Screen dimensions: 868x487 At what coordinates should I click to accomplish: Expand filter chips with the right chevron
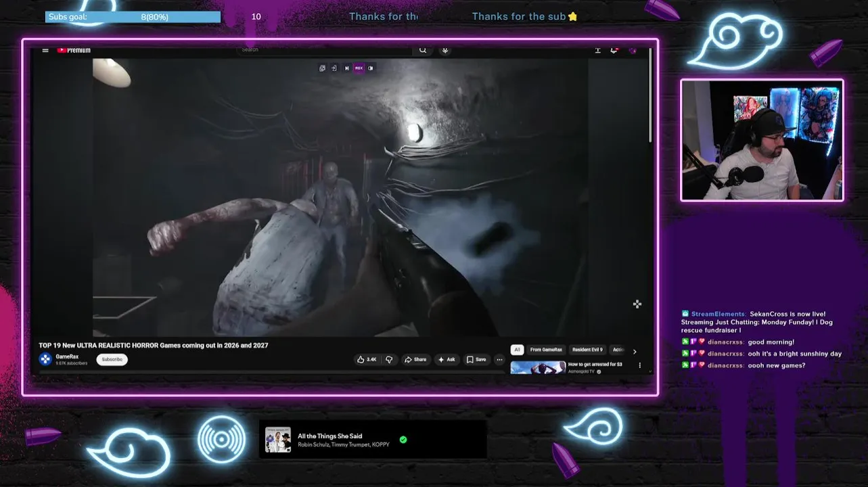(x=634, y=351)
